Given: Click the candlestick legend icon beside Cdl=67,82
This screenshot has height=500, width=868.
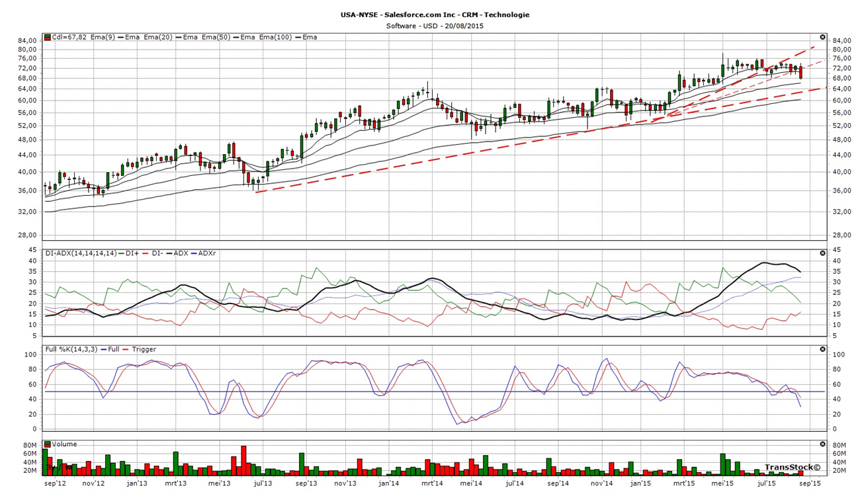Looking at the screenshot, I should [x=47, y=37].
